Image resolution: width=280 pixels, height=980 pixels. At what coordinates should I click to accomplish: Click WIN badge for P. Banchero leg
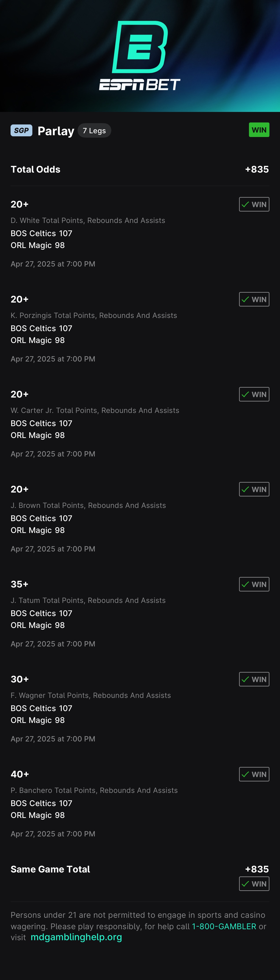[254, 774]
